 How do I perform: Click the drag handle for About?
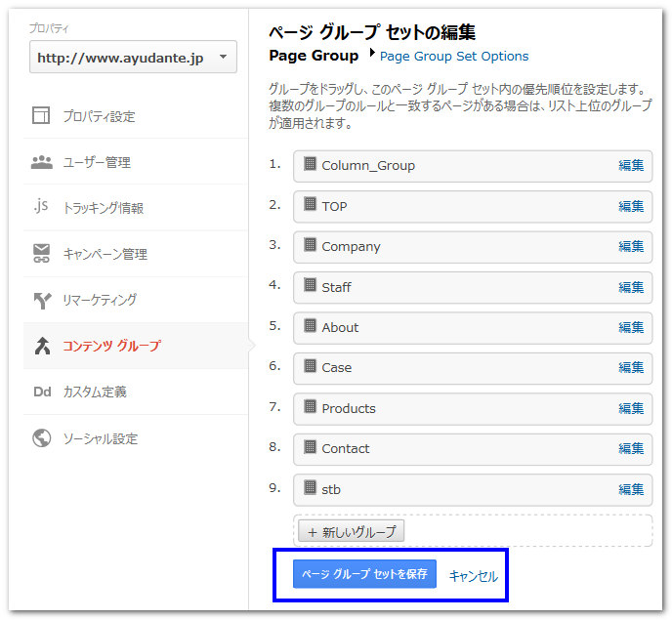tap(310, 326)
